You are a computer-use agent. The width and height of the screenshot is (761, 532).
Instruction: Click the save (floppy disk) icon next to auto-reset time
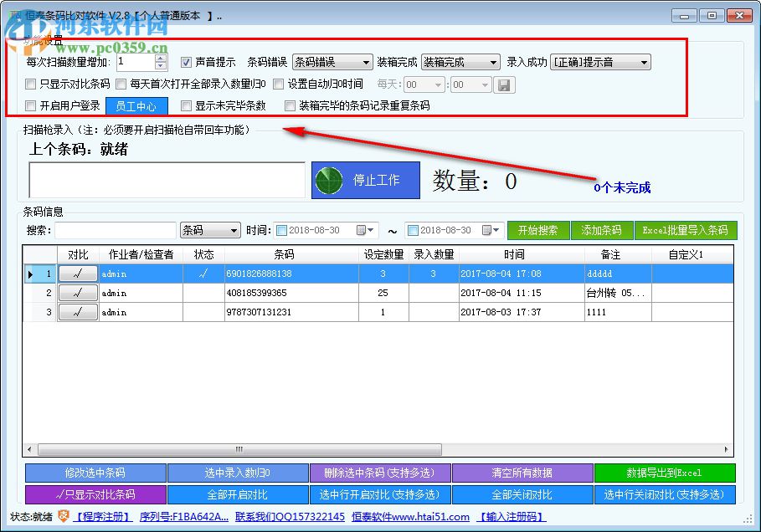click(x=505, y=84)
